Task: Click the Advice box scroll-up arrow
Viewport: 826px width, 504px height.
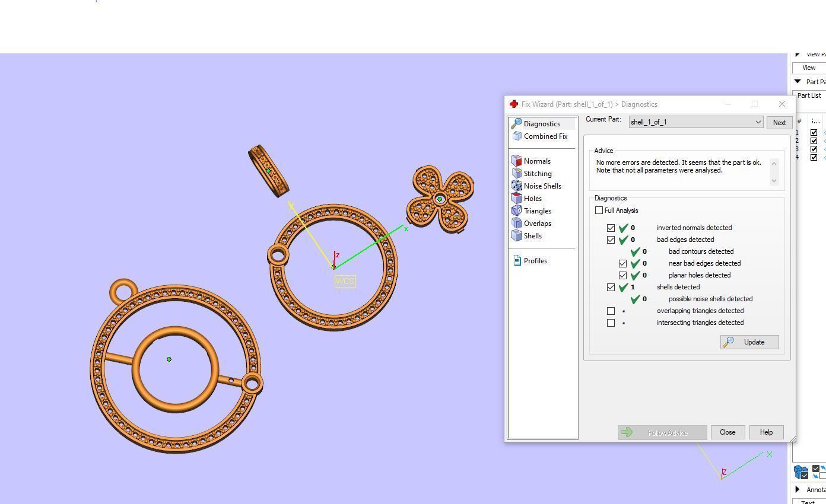Action: pos(774,162)
